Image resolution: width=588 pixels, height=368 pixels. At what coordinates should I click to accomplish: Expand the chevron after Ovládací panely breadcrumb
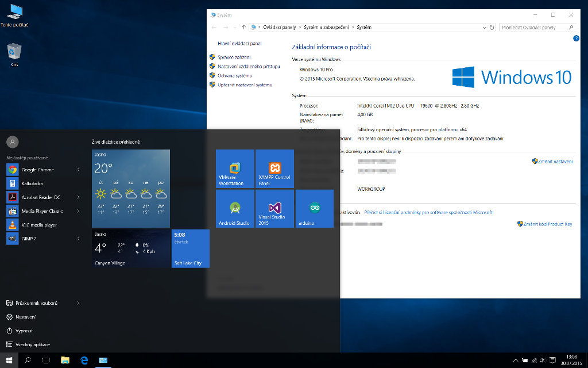point(300,28)
